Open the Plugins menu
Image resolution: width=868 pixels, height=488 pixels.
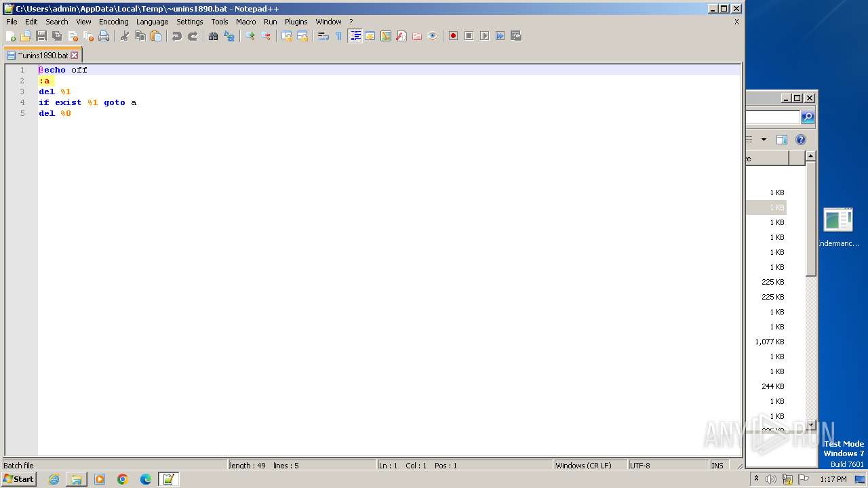tap(296, 22)
